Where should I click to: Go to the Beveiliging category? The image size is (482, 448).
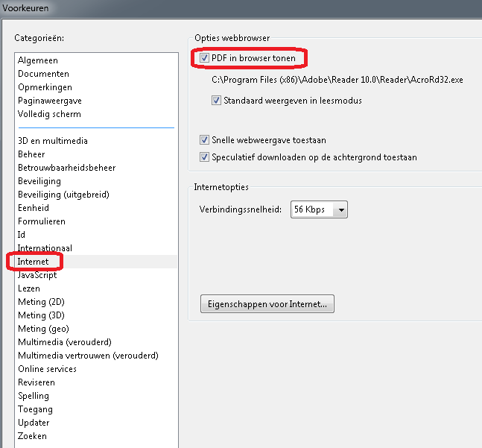coord(39,181)
